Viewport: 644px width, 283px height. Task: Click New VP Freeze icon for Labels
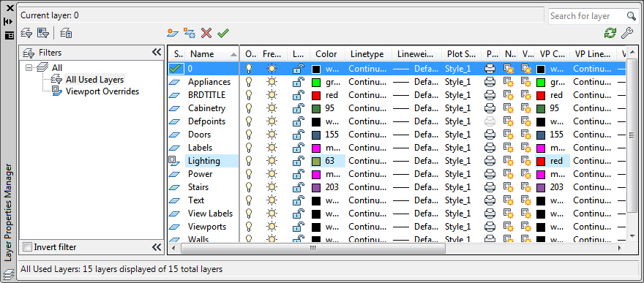[509, 148]
